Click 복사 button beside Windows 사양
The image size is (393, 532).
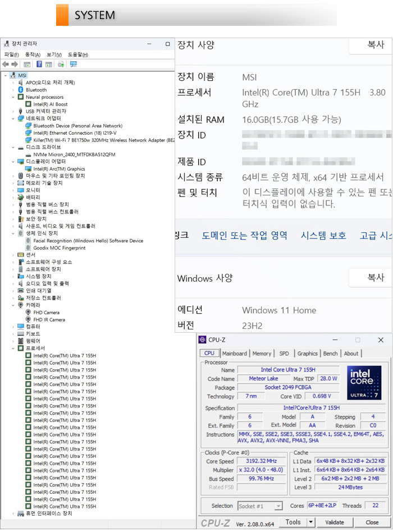(x=370, y=278)
